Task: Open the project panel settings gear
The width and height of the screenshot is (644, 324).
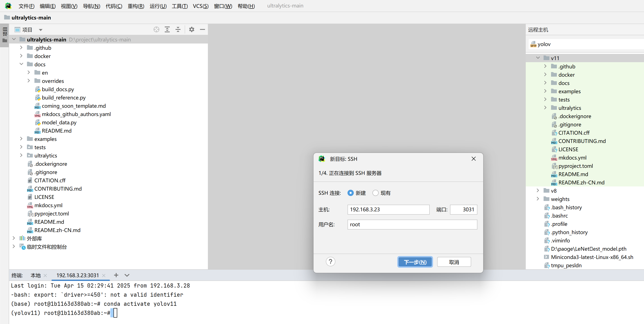Action: coord(191,29)
